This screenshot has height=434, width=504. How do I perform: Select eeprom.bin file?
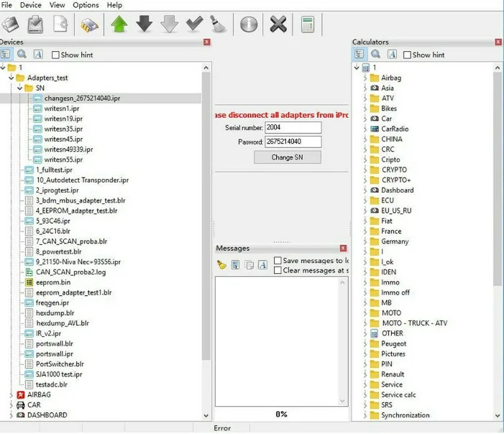53,282
